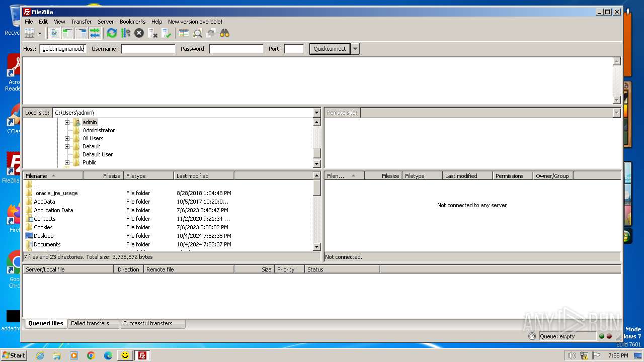Open the Site Manager icon

(30, 33)
